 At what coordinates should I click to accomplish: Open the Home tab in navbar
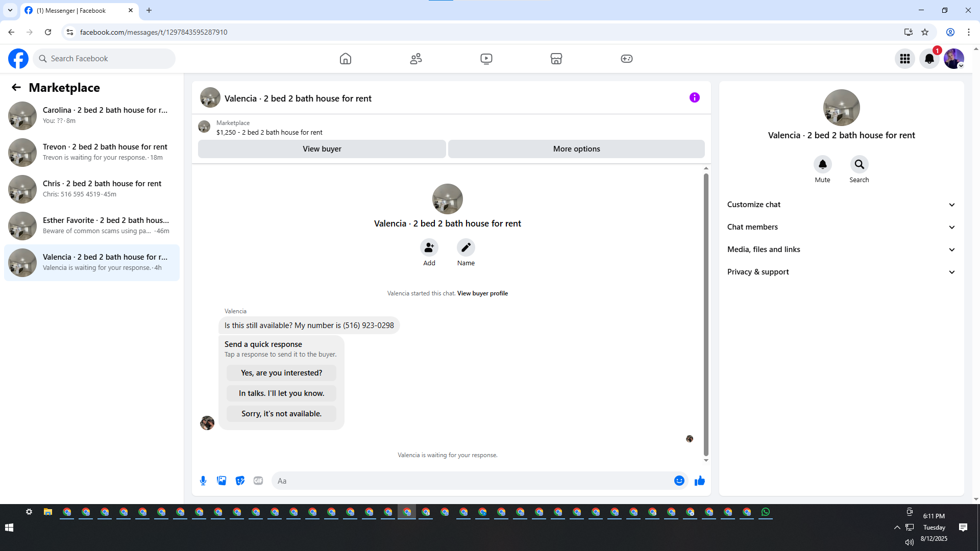coord(346,59)
